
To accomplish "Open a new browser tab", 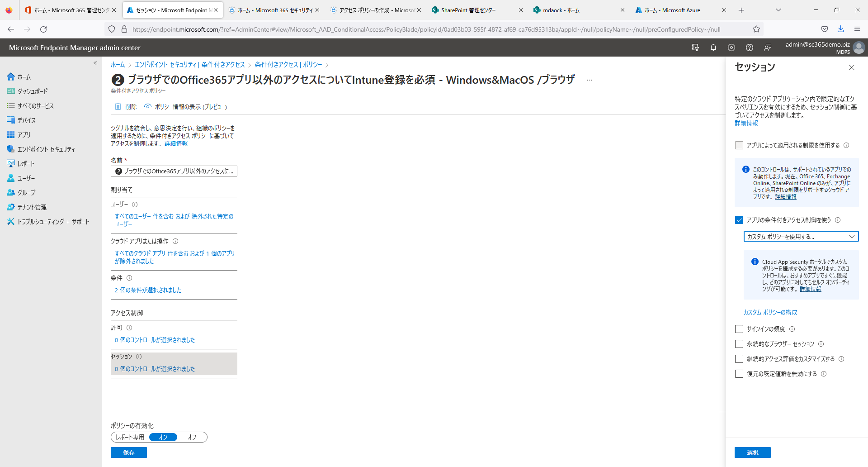I will [741, 10].
